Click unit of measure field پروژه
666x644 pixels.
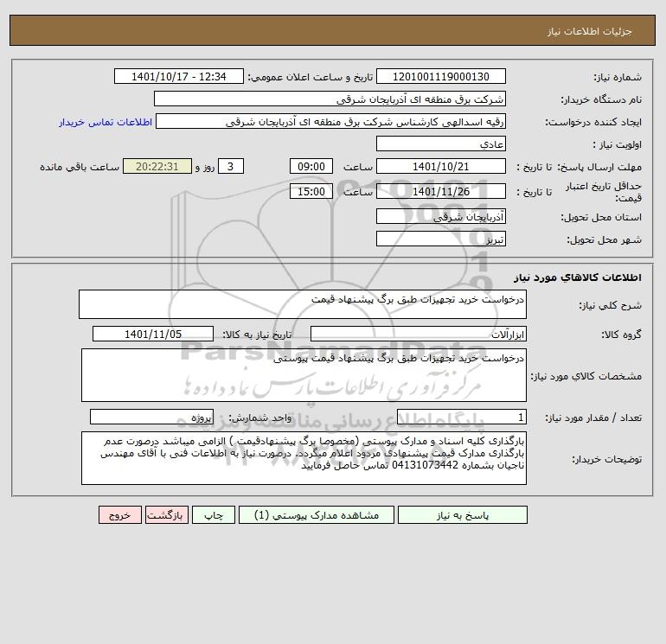point(151,417)
